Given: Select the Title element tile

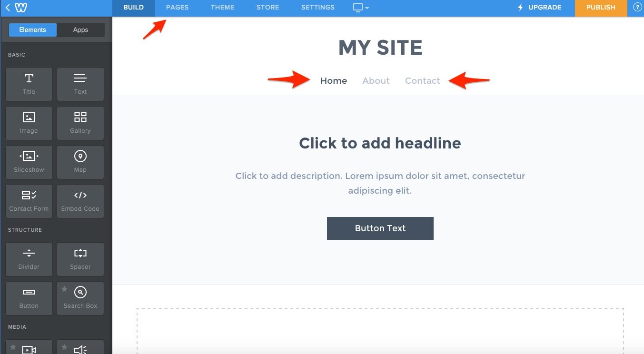Looking at the screenshot, I should coord(29,84).
